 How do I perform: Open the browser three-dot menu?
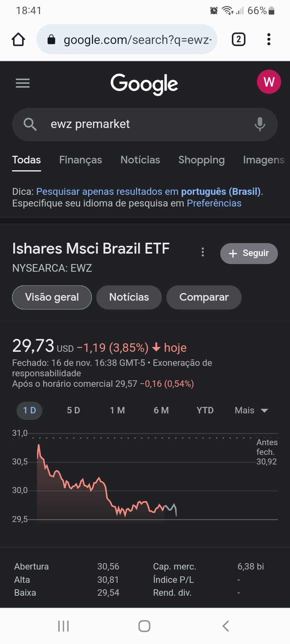pos(269,39)
